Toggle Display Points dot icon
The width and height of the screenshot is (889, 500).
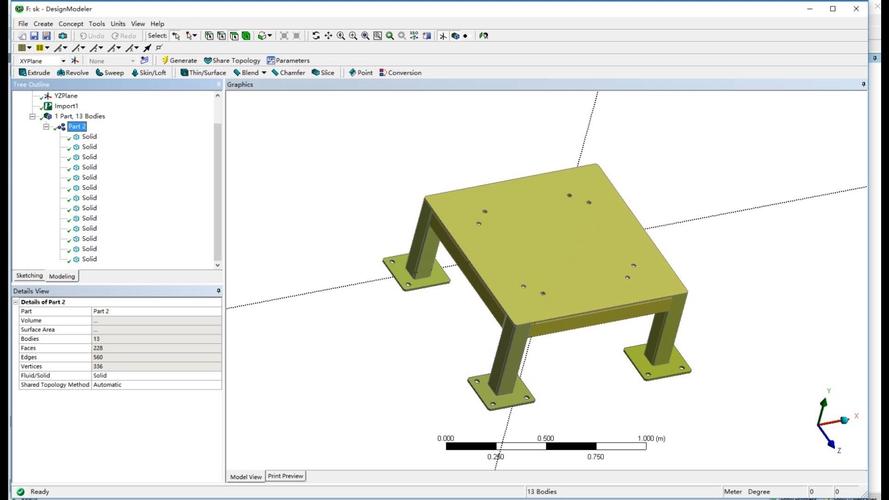tap(465, 36)
